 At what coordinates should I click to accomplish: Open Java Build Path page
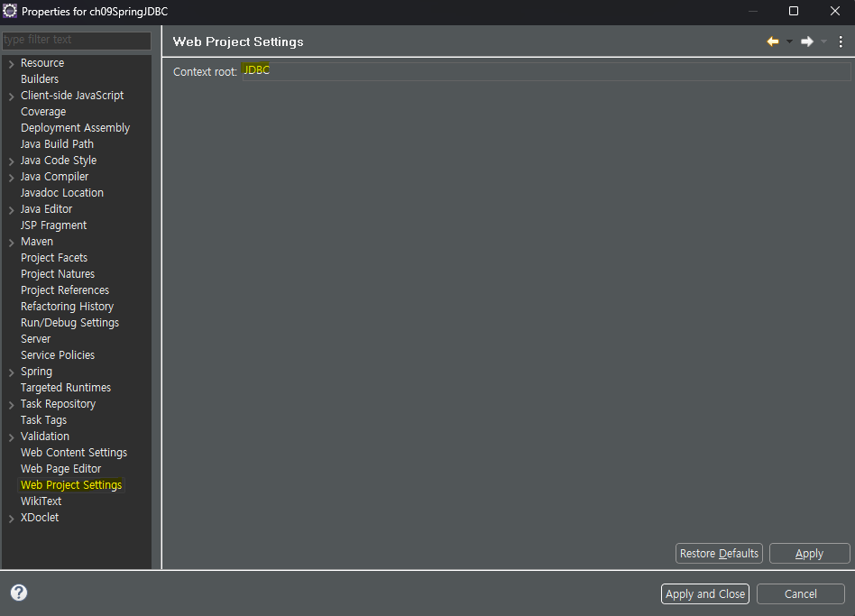click(57, 144)
